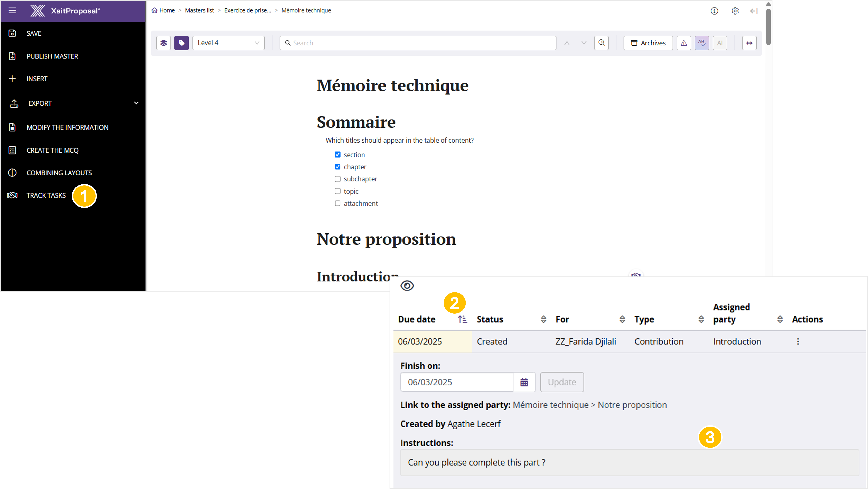Select TRACK TASKS in sidebar
The width and height of the screenshot is (868, 489).
click(x=46, y=196)
